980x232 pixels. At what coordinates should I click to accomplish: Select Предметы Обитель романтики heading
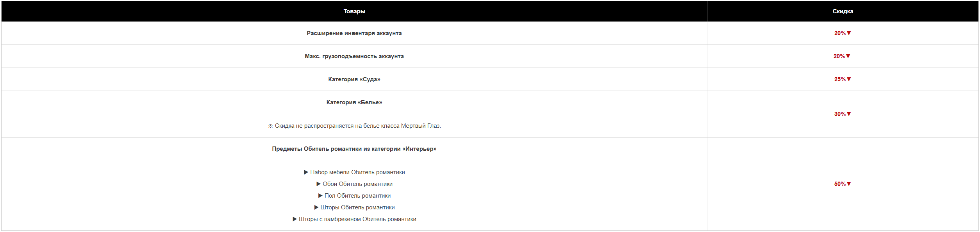(354, 149)
